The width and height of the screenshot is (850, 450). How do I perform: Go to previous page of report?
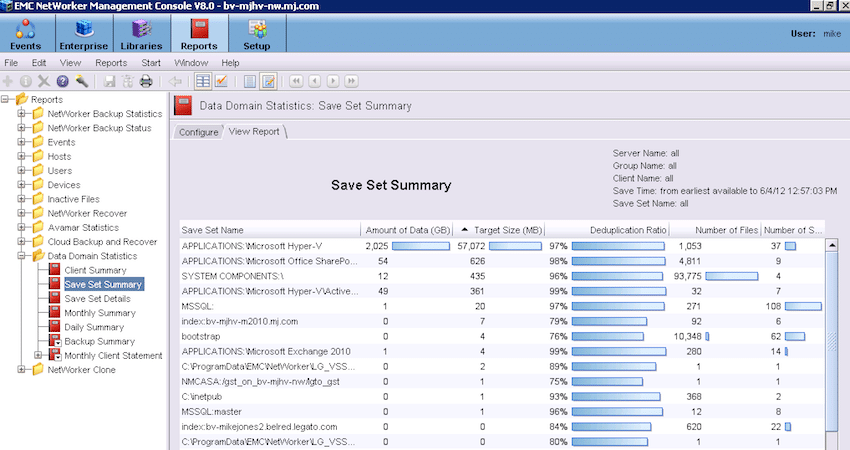tap(314, 81)
